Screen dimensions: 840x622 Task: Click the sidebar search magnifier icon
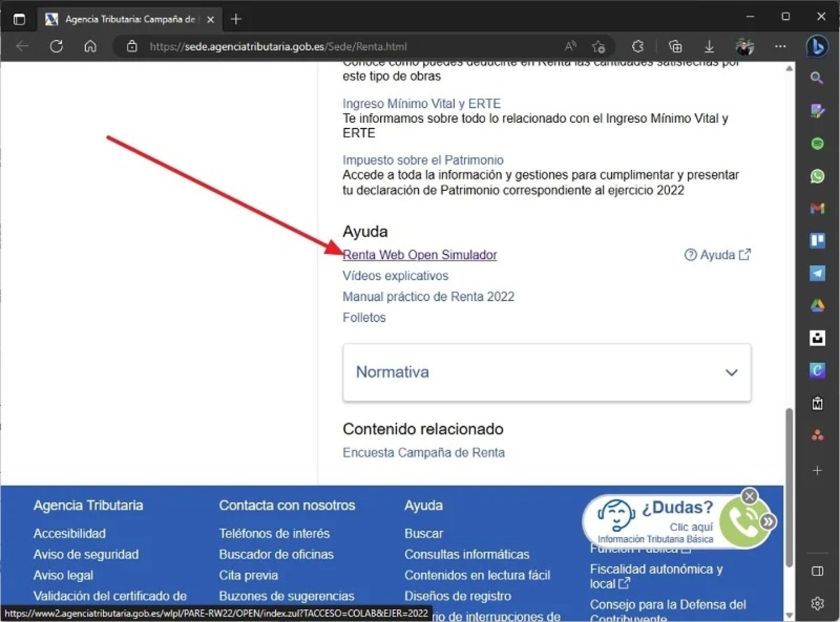pyautogui.click(x=817, y=78)
